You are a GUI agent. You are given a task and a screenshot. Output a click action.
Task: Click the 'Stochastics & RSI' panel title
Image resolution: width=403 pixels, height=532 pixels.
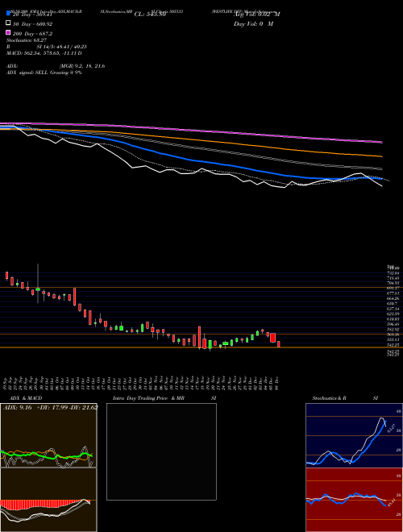(x=345, y=398)
